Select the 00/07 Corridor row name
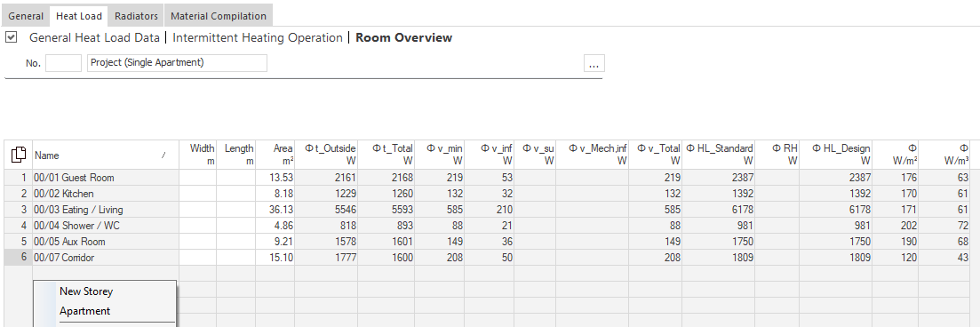The height and width of the screenshot is (327, 980). (106, 258)
